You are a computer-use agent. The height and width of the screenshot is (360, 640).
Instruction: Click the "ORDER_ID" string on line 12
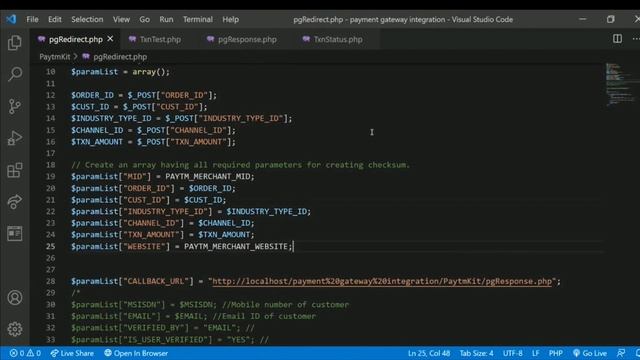pos(184,95)
